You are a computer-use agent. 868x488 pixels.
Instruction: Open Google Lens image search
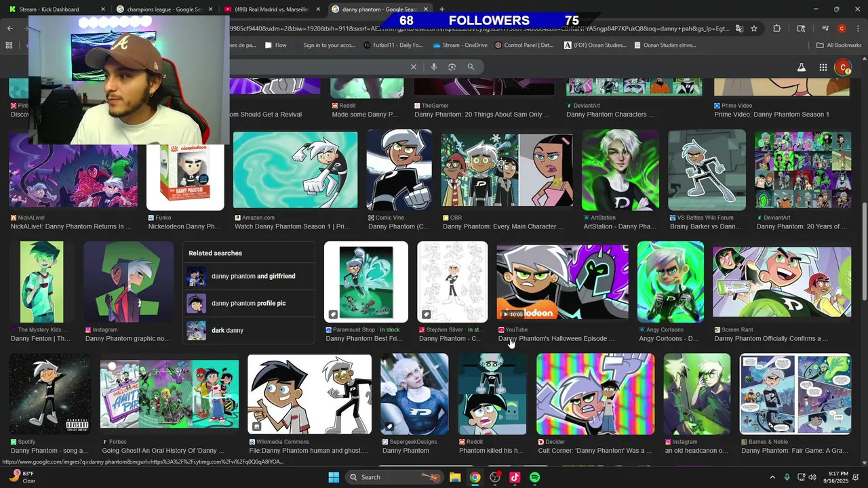point(452,66)
